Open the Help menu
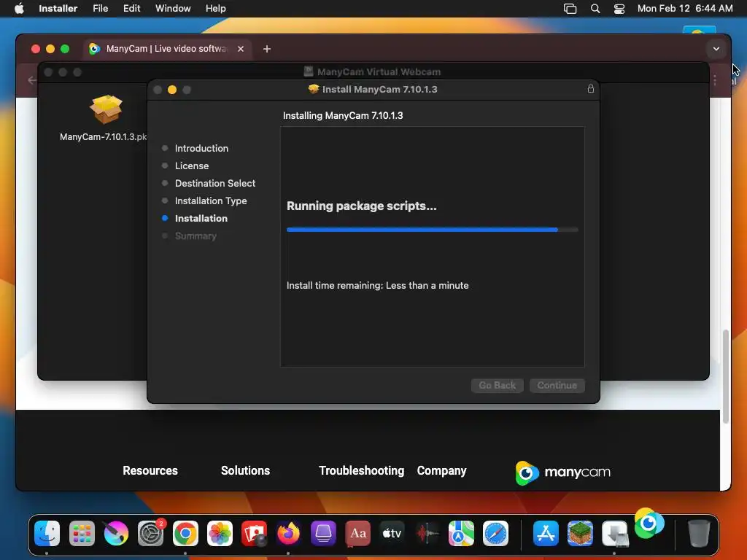This screenshot has width=747, height=560. click(215, 9)
